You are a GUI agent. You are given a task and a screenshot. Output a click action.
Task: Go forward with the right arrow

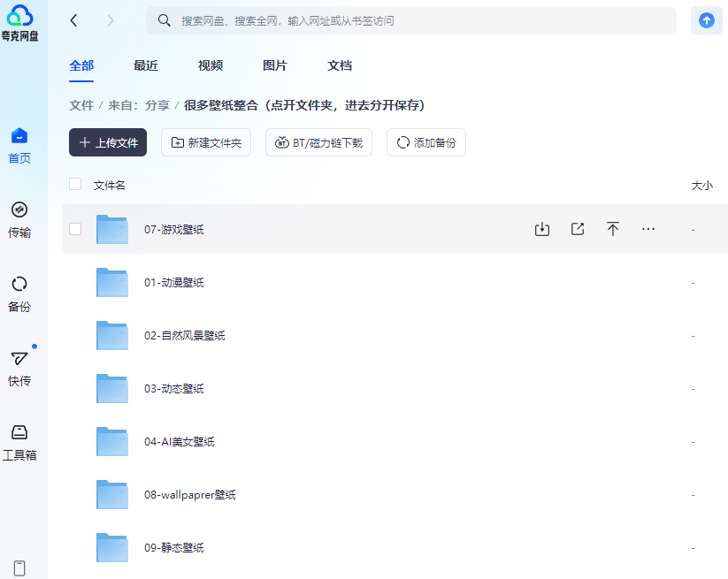110,20
